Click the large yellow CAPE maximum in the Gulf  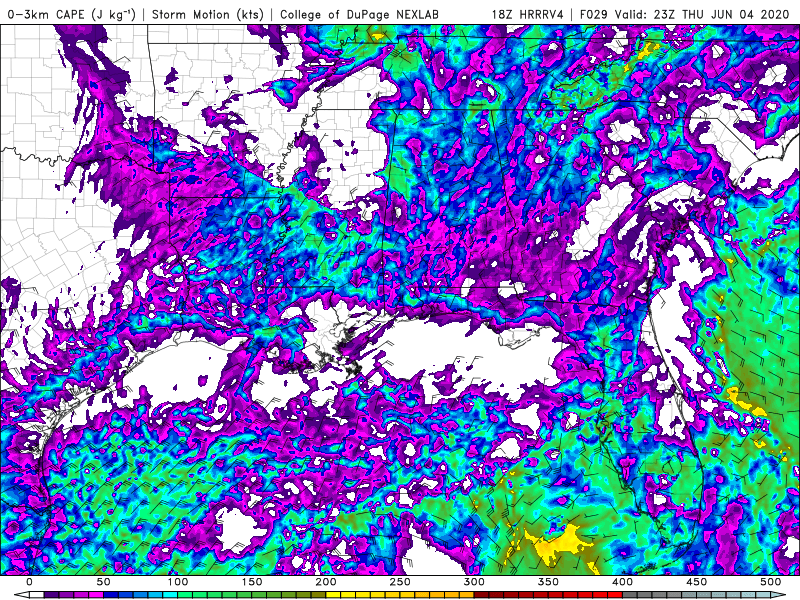click(x=561, y=544)
